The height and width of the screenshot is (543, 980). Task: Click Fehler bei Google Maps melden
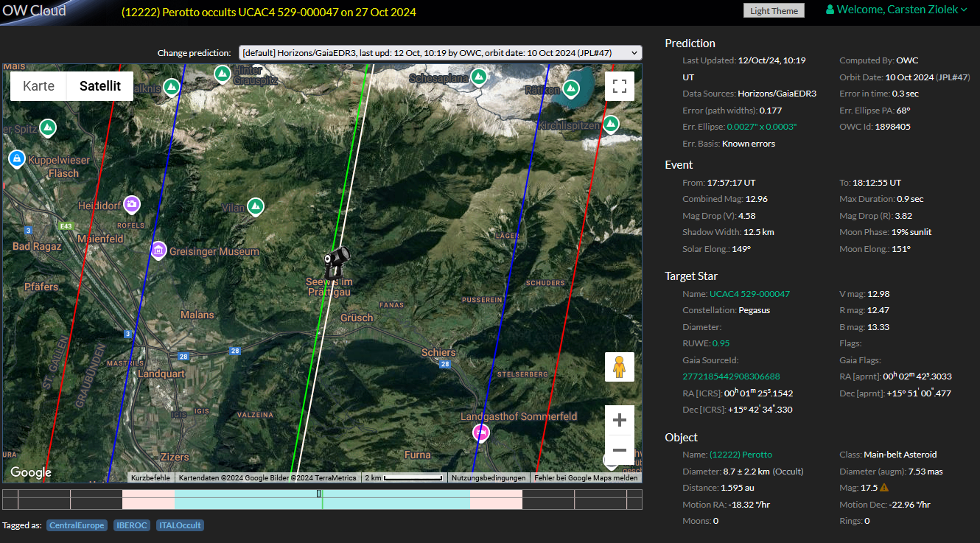pyautogui.click(x=586, y=477)
